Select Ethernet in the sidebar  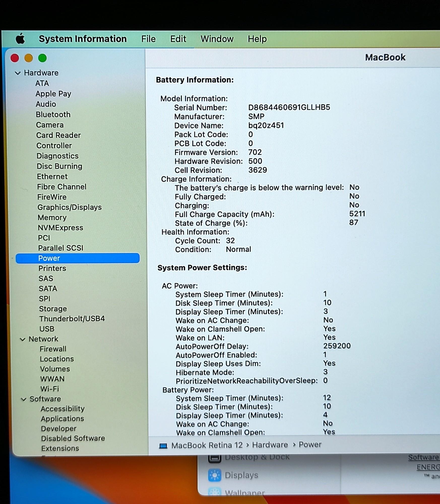tap(52, 176)
